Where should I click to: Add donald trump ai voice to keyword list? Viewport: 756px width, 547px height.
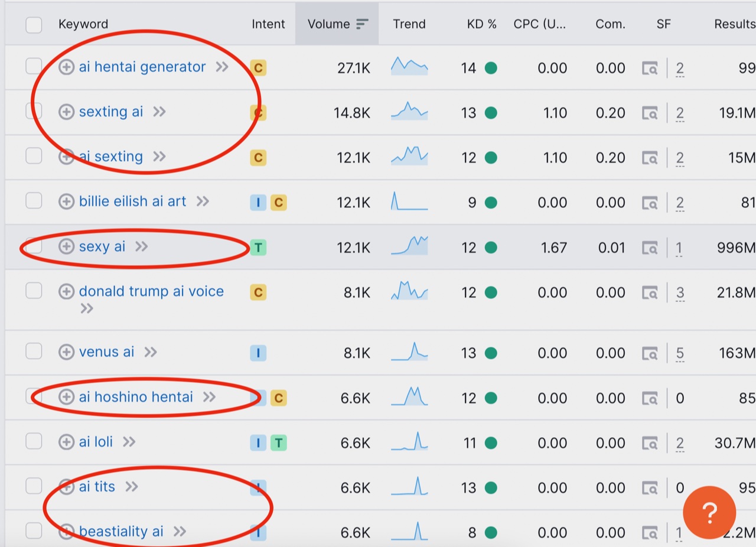coord(66,292)
